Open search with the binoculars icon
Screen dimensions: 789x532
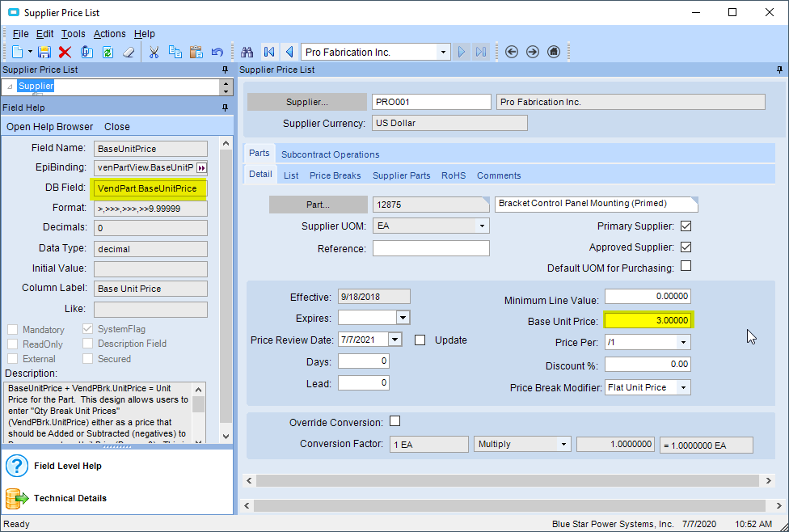247,52
